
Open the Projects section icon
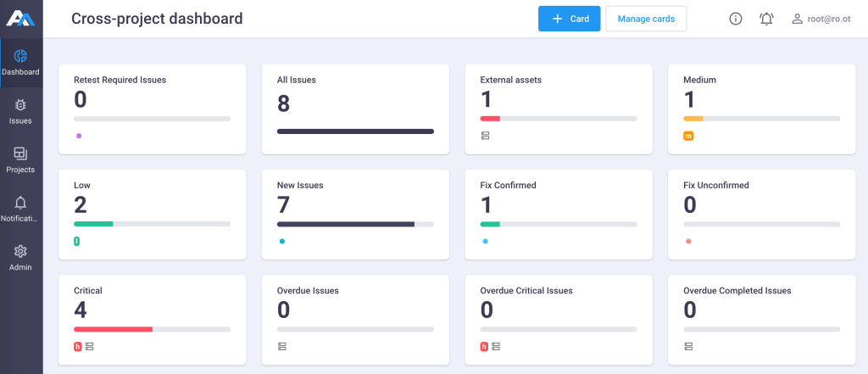[x=20, y=154]
